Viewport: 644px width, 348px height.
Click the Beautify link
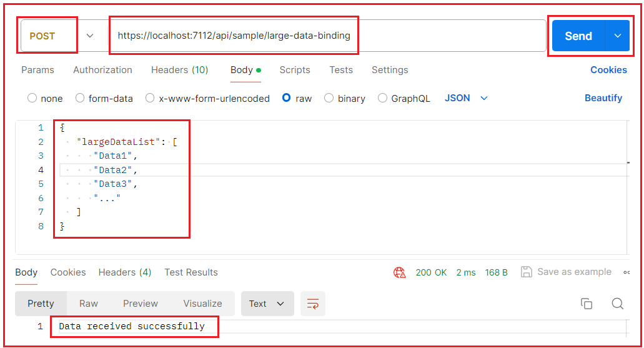tap(603, 98)
